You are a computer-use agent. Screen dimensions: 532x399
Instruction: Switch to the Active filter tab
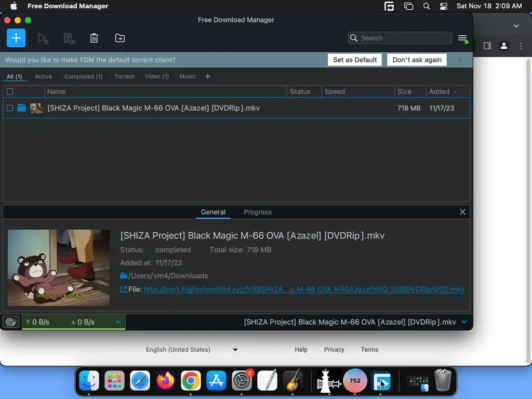click(x=43, y=76)
